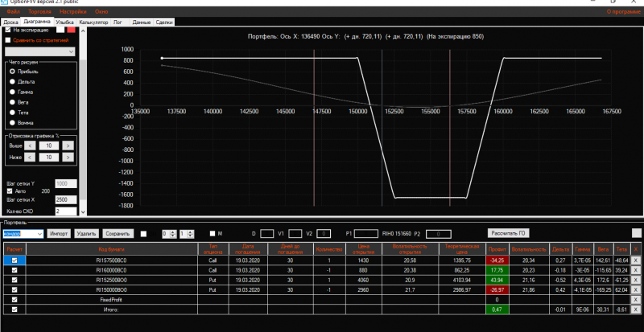Click the small gray square right of Рассчитать ГО
Viewport: 644px width, 332px height.
pos(636,233)
